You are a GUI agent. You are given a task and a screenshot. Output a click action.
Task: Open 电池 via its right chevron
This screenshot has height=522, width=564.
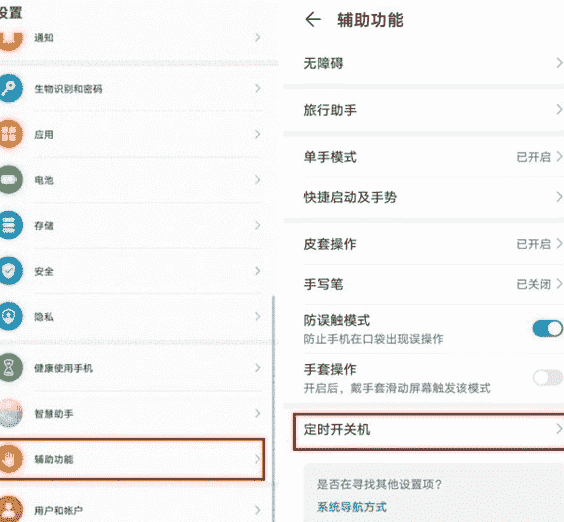pos(258,180)
